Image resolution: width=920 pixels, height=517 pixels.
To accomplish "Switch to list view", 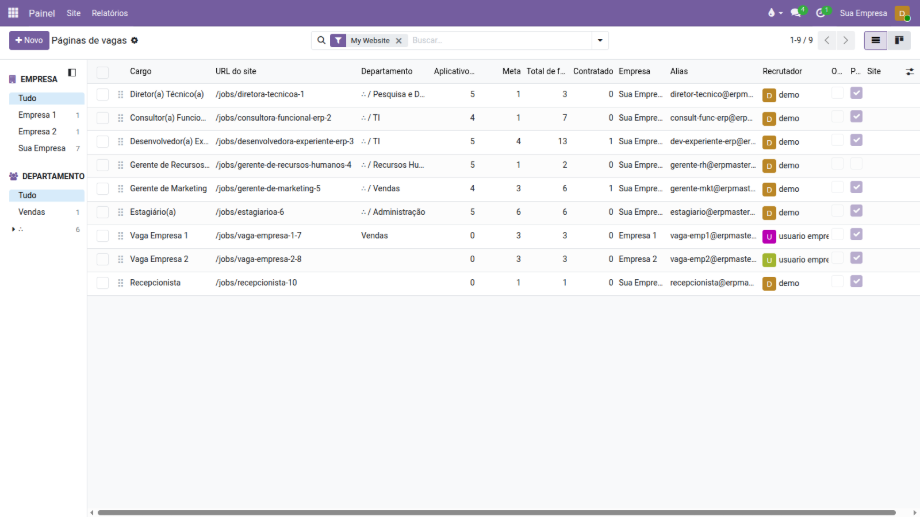I will click(876, 41).
